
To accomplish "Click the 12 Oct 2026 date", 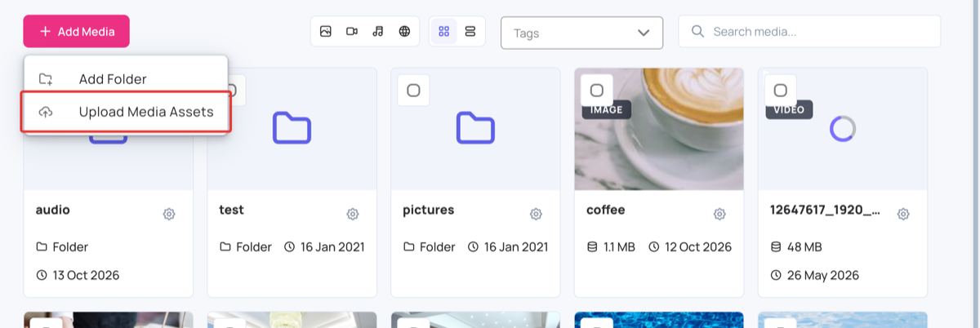I will pos(698,246).
